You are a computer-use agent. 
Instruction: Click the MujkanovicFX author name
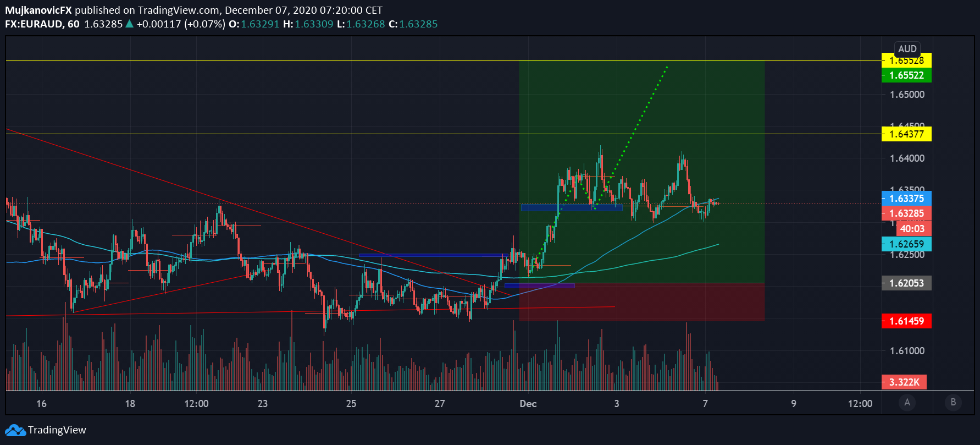coord(38,10)
